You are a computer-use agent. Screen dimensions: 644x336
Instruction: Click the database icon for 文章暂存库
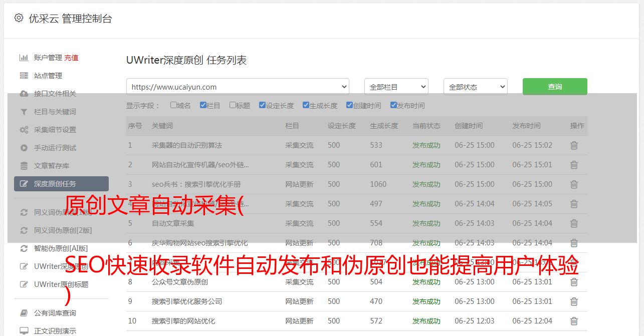click(24, 166)
